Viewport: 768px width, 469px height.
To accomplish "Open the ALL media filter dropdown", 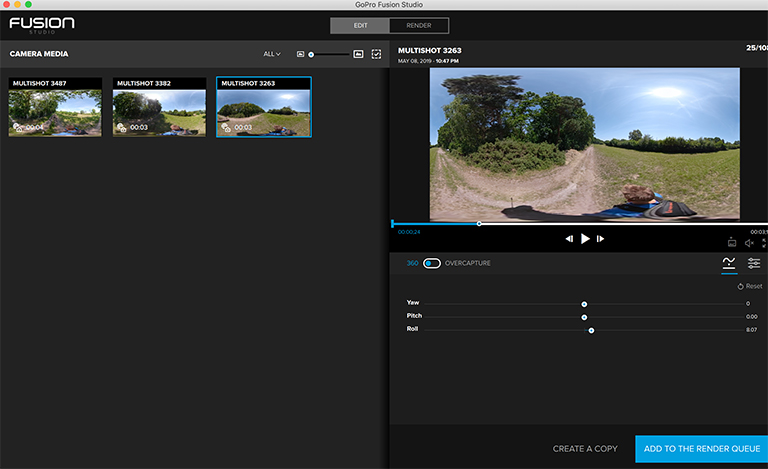I will point(272,54).
